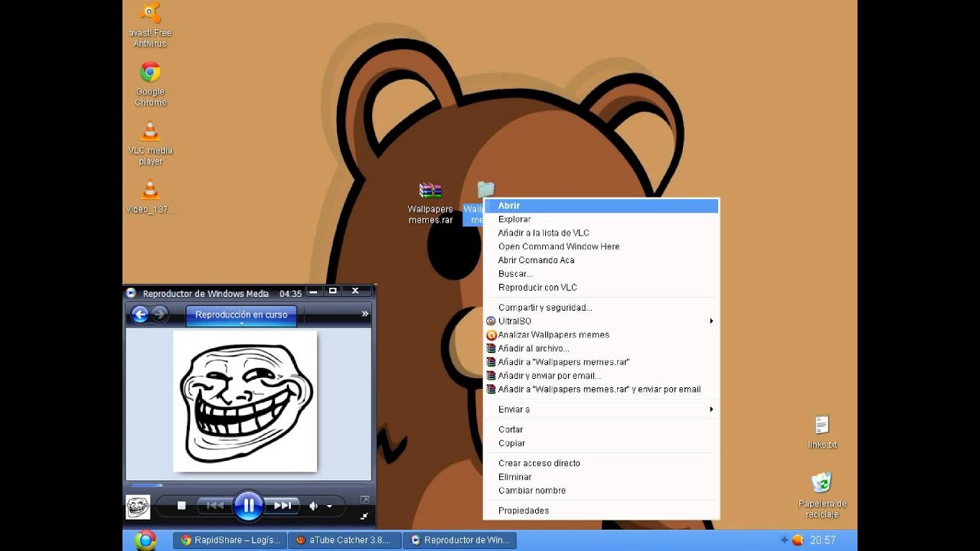The height and width of the screenshot is (551, 980).
Task: Select Añadir a "Wallpapers memes.rar" y enviar por email
Action: [601, 390]
